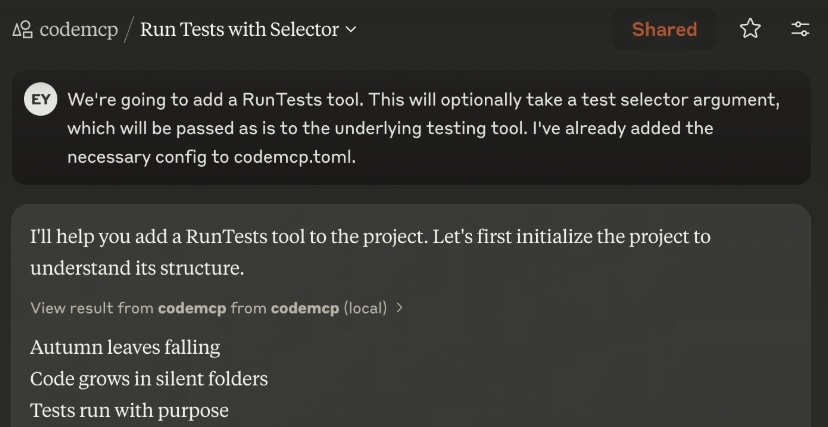Open the codemcp project link
828x427 pixels.
[x=78, y=30]
